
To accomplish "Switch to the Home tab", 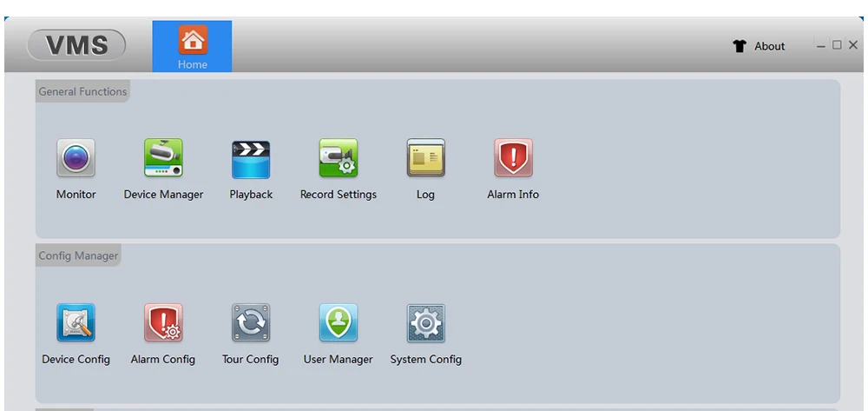I will [x=192, y=47].
